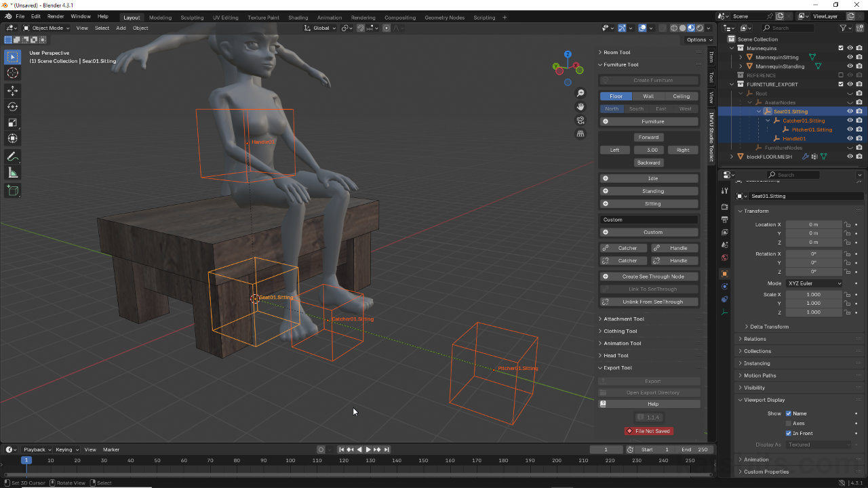Image resolution: width=868 pixels, height=488 pixels.
Task: Open the rotation Mode XYZ Euler dropdown
Action: coord(814,283)
